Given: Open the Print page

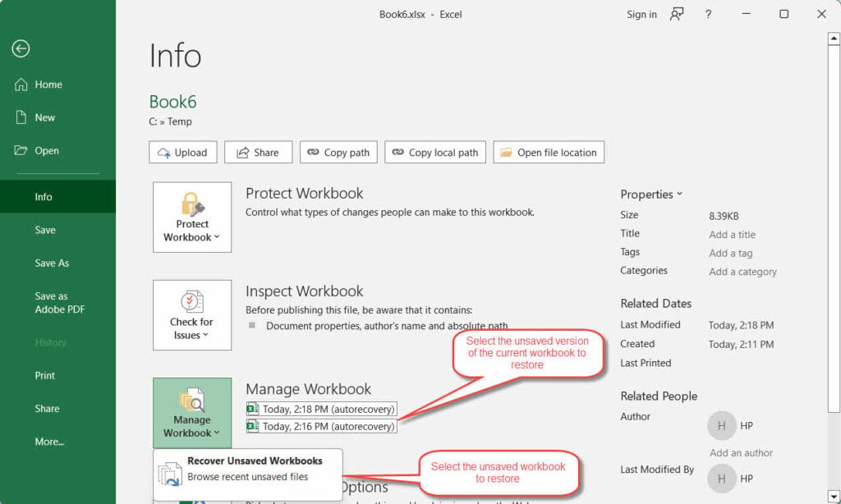Looking at the screenshot, I should 45,375.
